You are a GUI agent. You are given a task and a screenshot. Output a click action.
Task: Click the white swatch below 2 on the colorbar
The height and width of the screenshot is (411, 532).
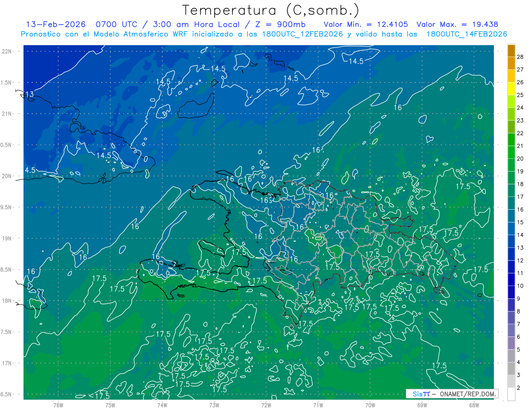pyautogui.click(x=512, y=394)
